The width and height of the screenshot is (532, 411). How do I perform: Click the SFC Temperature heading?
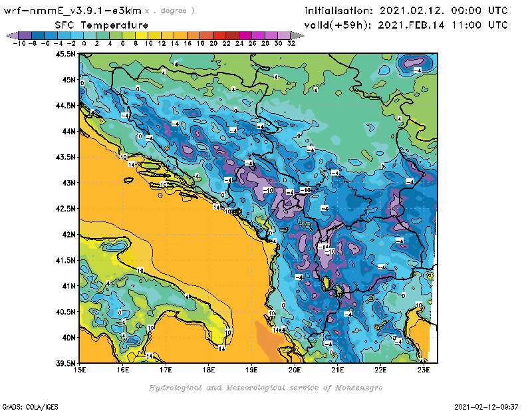(x=102, y=25)
